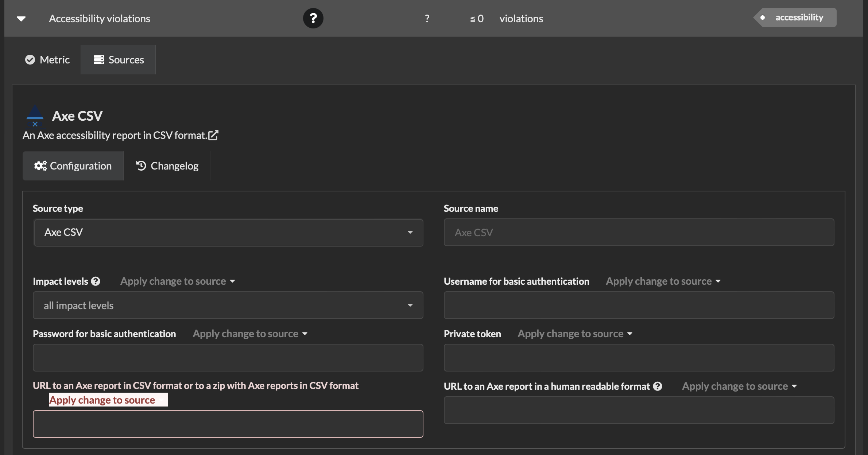Switch to the Metric tab

47,60
